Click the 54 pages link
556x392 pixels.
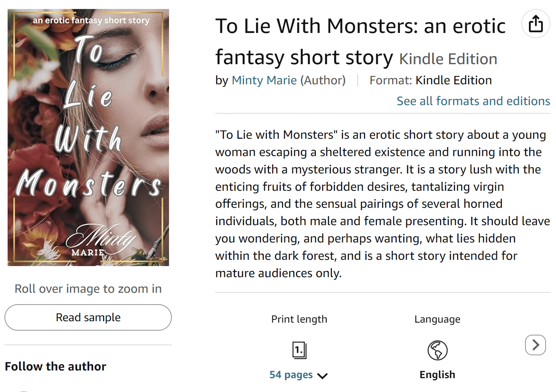291,375
